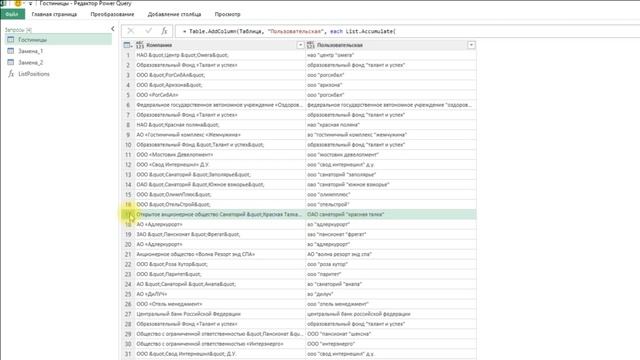Select cell 'Центральный банк Российской Федерации'
640x360 pixels.
coord(220,314)
